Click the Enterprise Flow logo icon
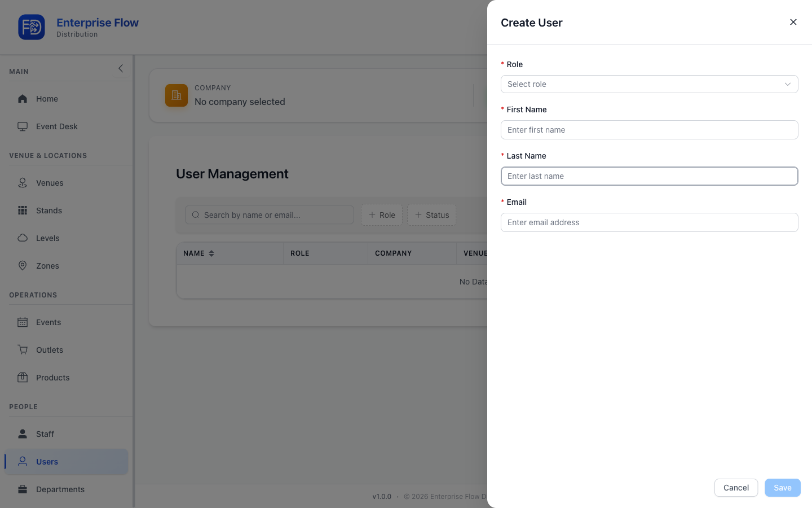 tap(32, 27)
